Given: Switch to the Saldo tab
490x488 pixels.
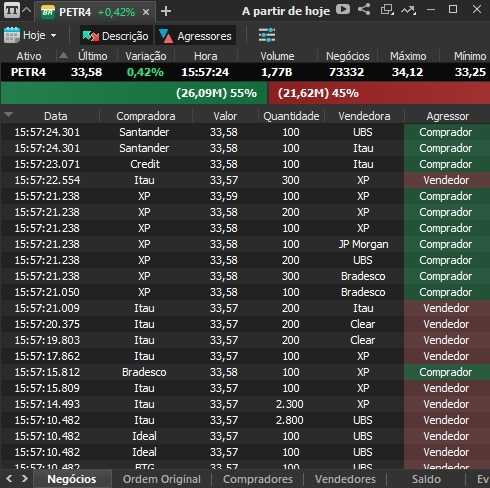Looking at the screenshot, I should click(x=426, y=479).
